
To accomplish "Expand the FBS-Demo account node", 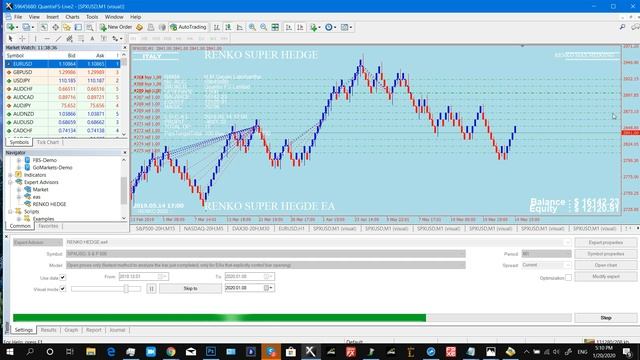I will 18,160.
